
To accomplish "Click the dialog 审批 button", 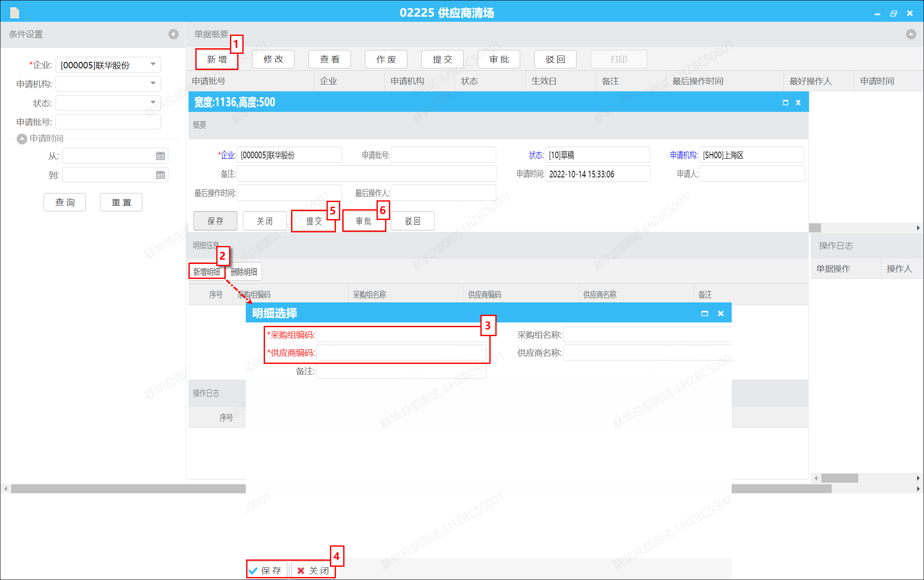I will coord(363,221).
